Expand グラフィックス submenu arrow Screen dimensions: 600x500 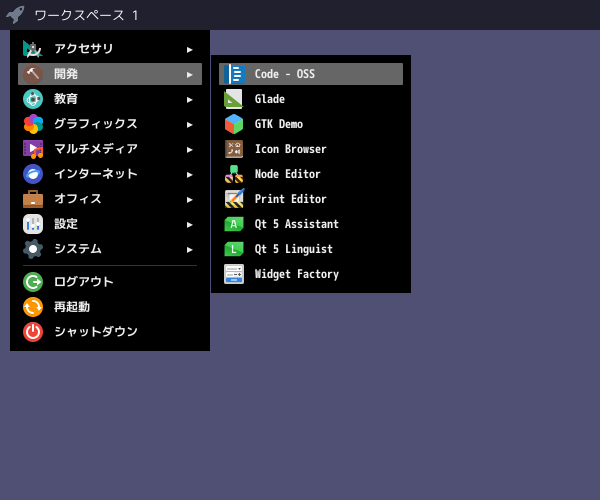click(x=189, y=125)
